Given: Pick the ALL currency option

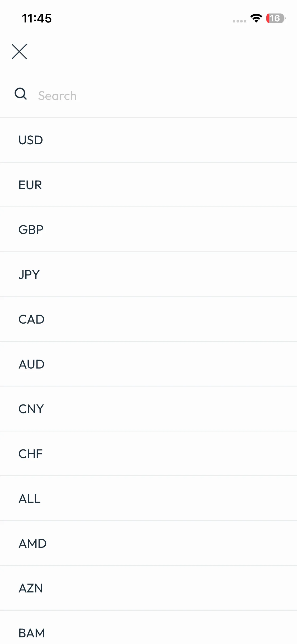Looking at the screenshot, I should 30,499.
